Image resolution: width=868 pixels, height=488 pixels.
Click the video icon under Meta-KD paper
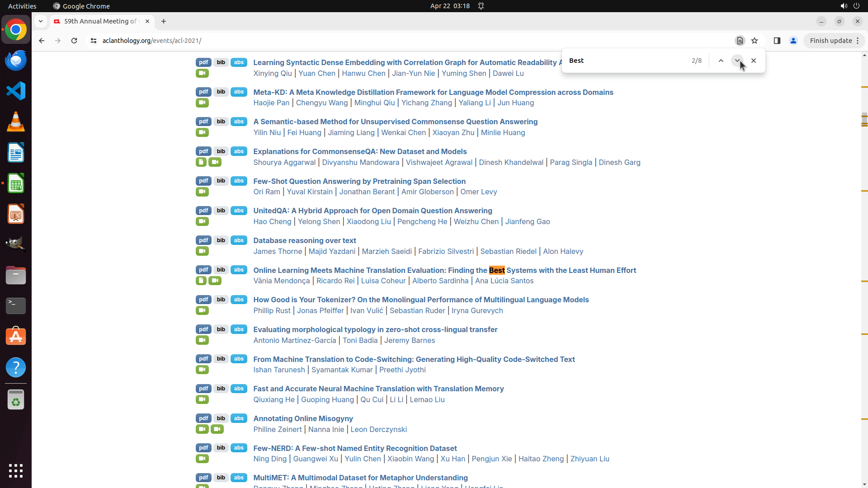coord(202,103)
